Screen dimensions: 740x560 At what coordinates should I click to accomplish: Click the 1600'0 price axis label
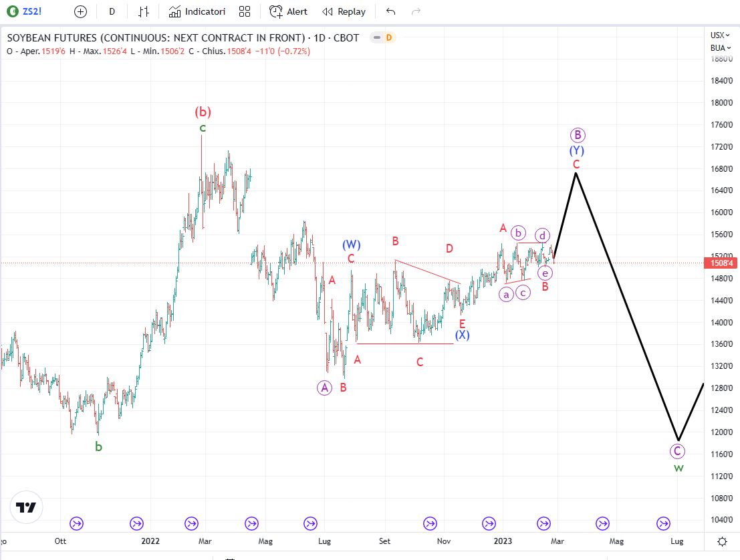click(x=721, y=213)
